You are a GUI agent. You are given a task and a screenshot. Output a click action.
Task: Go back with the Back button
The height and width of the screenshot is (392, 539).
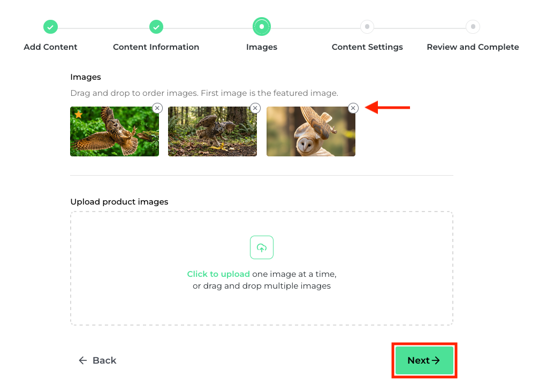97,360
